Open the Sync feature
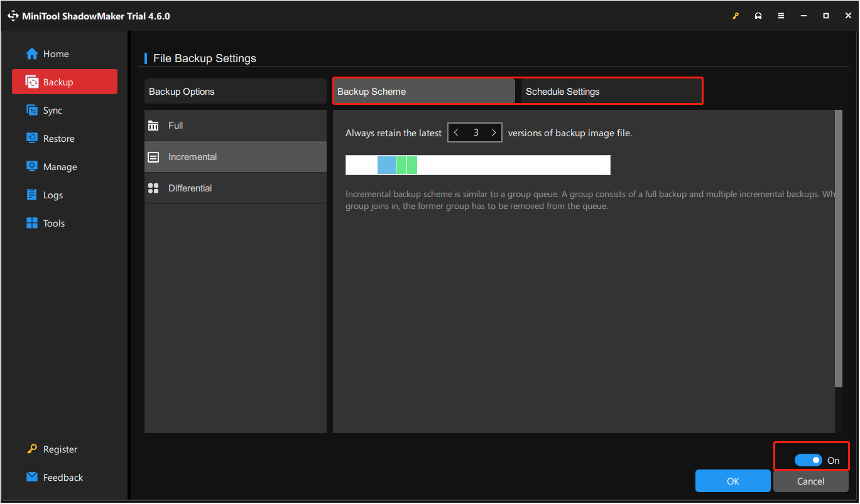860x504 pixels. (x=53, y=110)
